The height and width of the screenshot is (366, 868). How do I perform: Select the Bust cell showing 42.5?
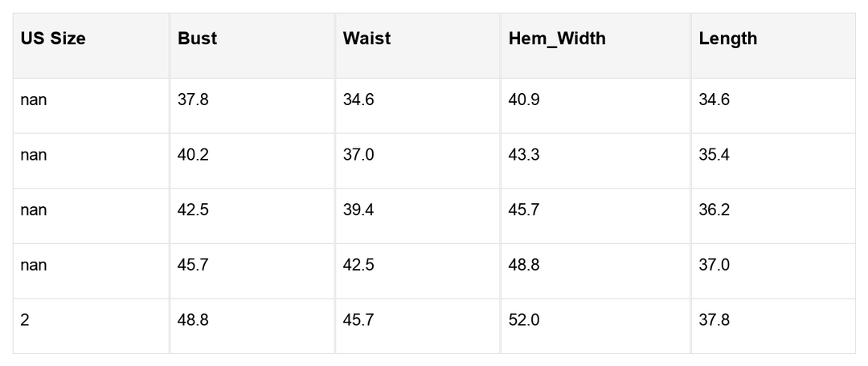pos(193,210)
